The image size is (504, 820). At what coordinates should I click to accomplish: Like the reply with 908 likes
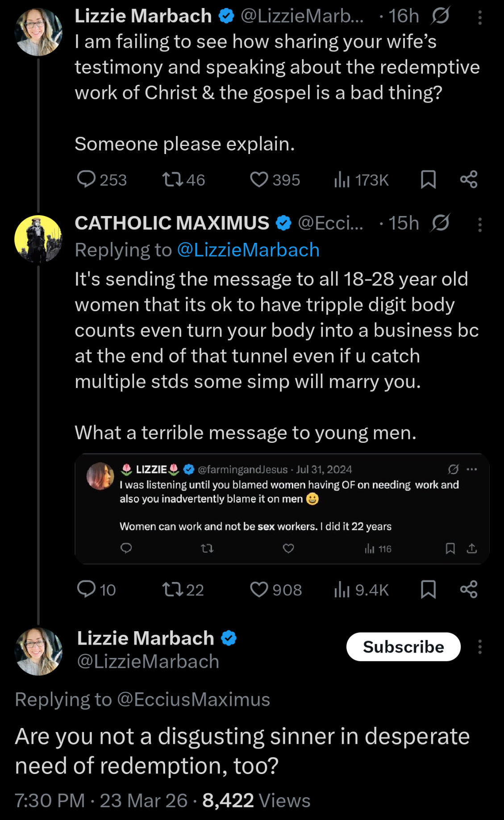point(259,589)
